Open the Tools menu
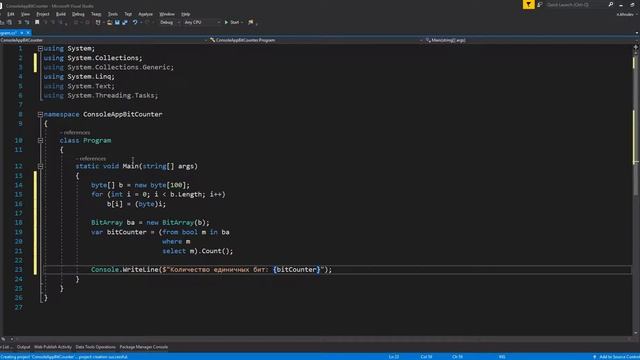The width and height of the screenshot is (640, 360). pyautogui.click(x=113, y=14)
